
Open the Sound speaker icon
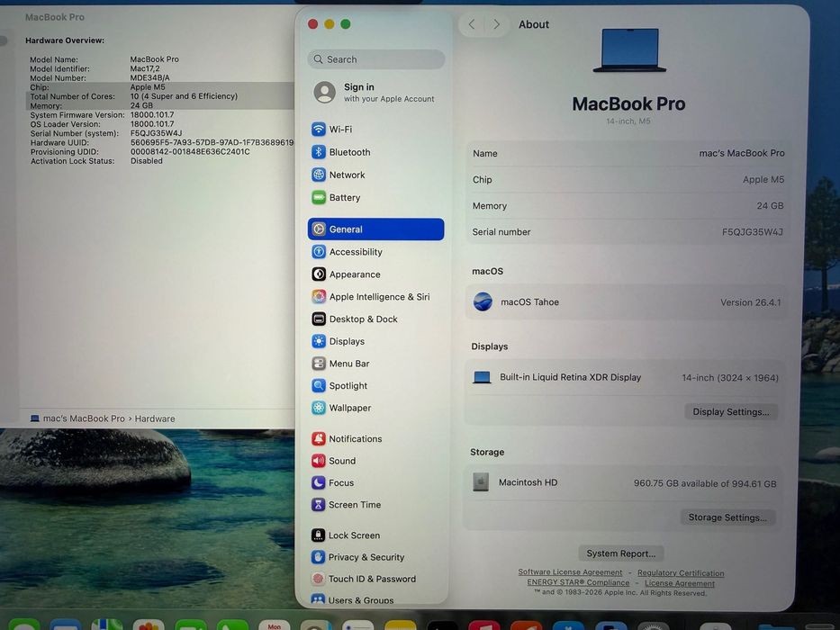click(318, 461)
